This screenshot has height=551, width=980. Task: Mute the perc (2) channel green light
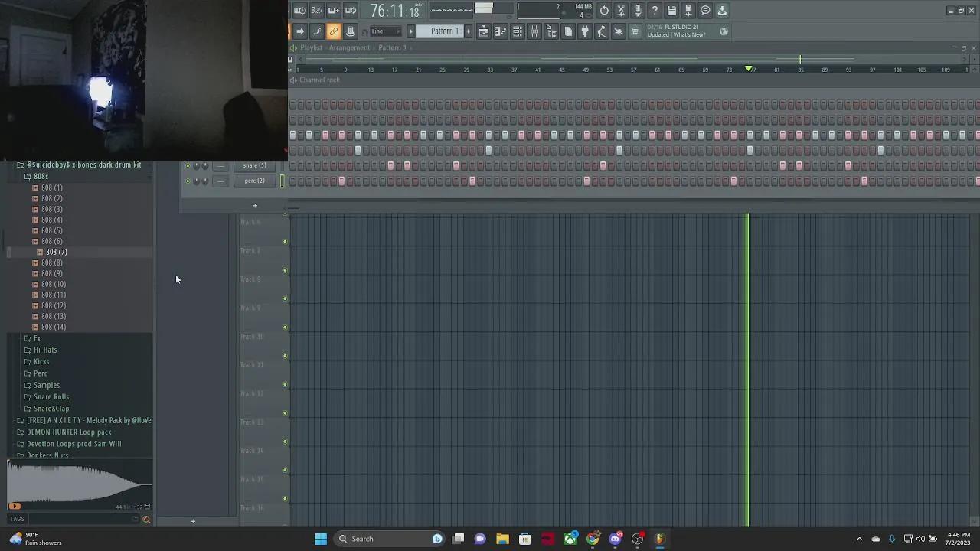coord(188,181)
